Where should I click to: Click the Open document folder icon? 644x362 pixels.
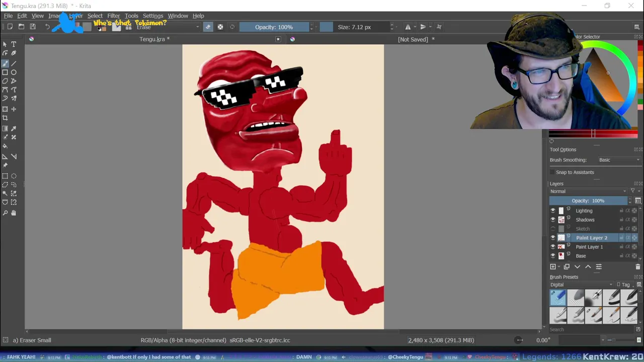(21, 27)
